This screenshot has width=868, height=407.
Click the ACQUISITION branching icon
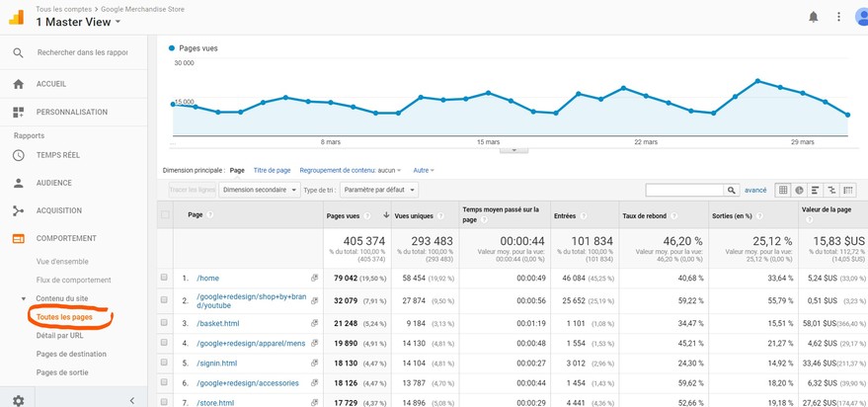pyautogui.click(x=18, y=210)
